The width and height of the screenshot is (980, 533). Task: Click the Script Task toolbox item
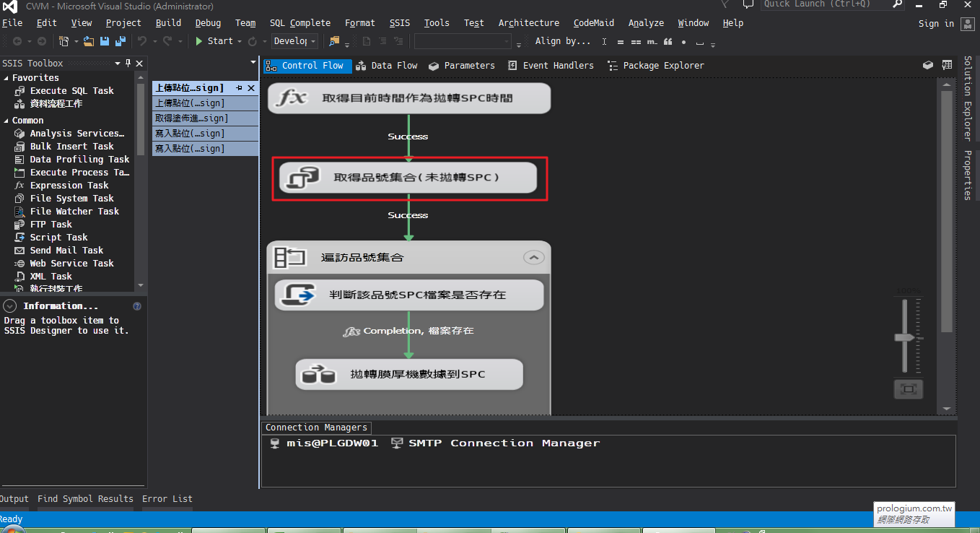(58, 238)
